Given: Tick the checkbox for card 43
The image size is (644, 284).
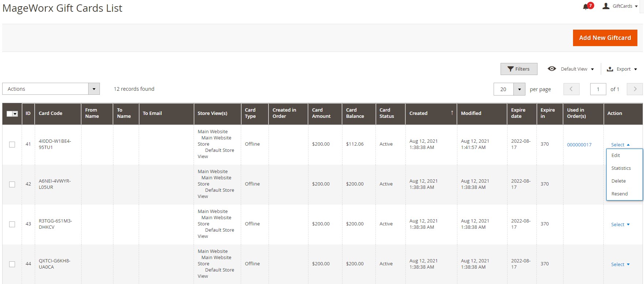Looking at the screenshot, I should (x=12, y=224).
